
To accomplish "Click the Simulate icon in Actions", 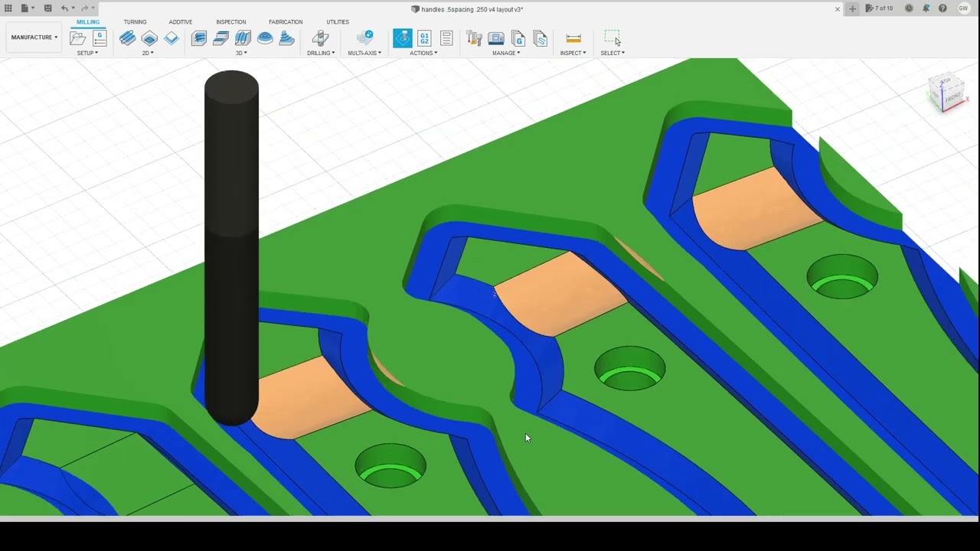I will coord(403,38).
